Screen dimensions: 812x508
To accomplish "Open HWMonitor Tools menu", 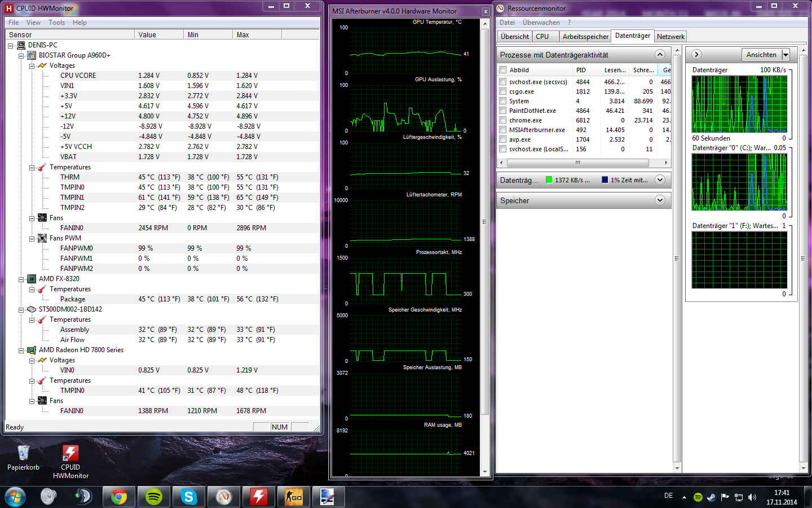I will tap(56, 23).
